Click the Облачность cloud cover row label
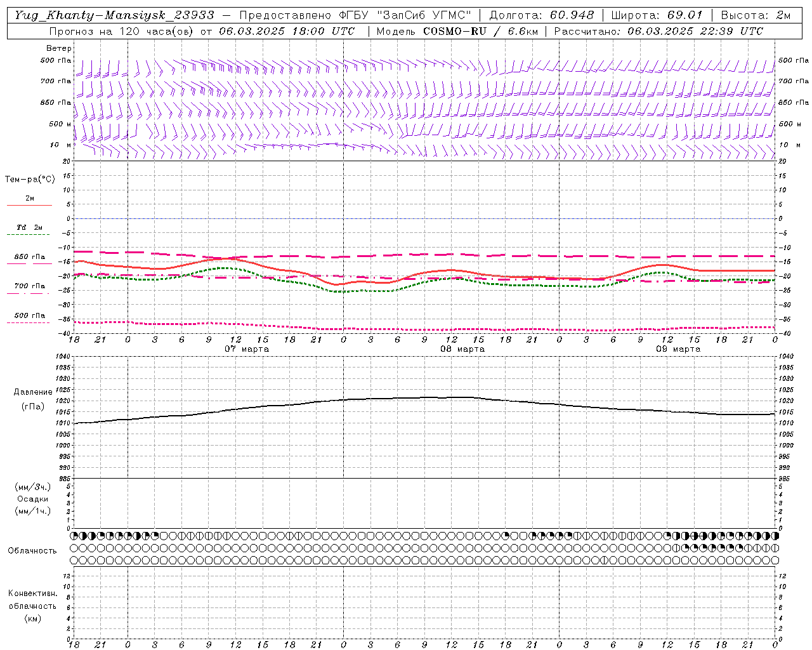Screen dimensions: 812x650 pos(32,551)
